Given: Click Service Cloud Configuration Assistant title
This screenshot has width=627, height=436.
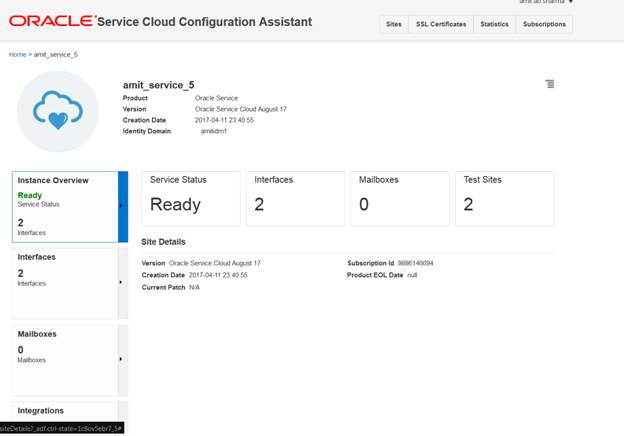Looking at the screenshot, I should [204, 22].
